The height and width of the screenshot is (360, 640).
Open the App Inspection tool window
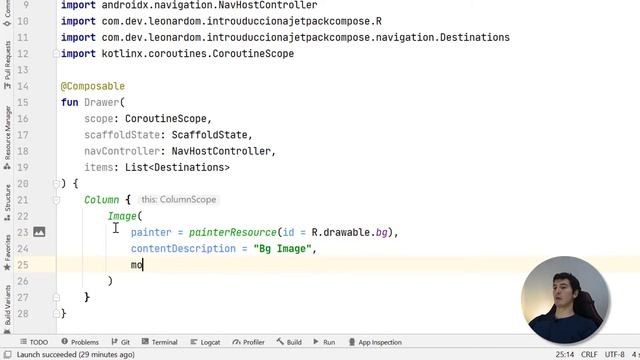[375, 342]
